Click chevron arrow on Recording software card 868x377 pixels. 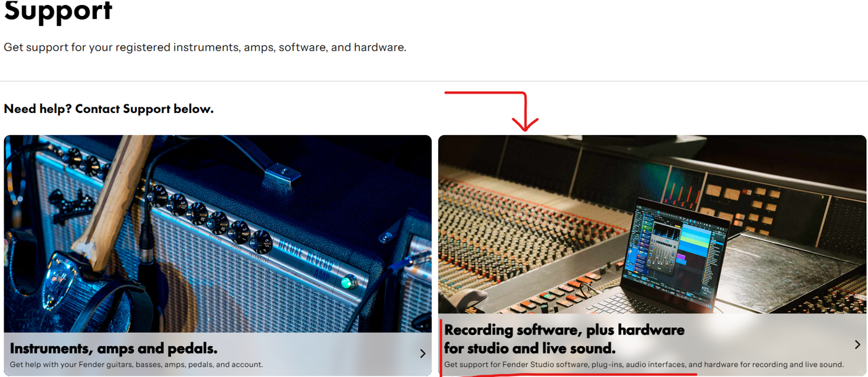tap(858, 344)
